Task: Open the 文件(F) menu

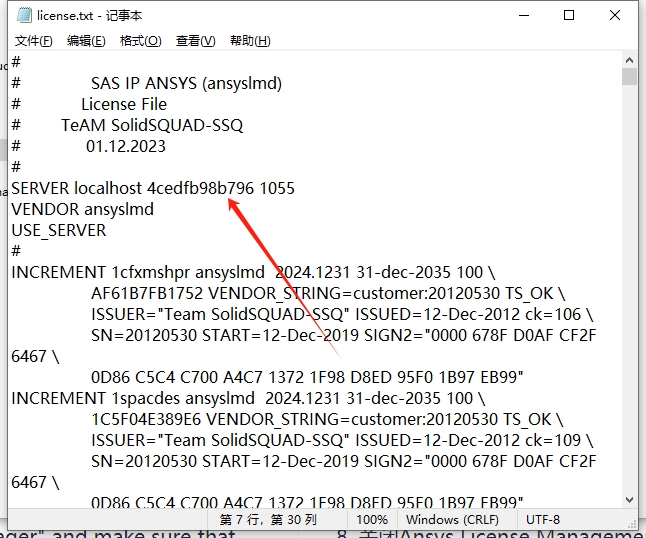Action: [34, 41]
